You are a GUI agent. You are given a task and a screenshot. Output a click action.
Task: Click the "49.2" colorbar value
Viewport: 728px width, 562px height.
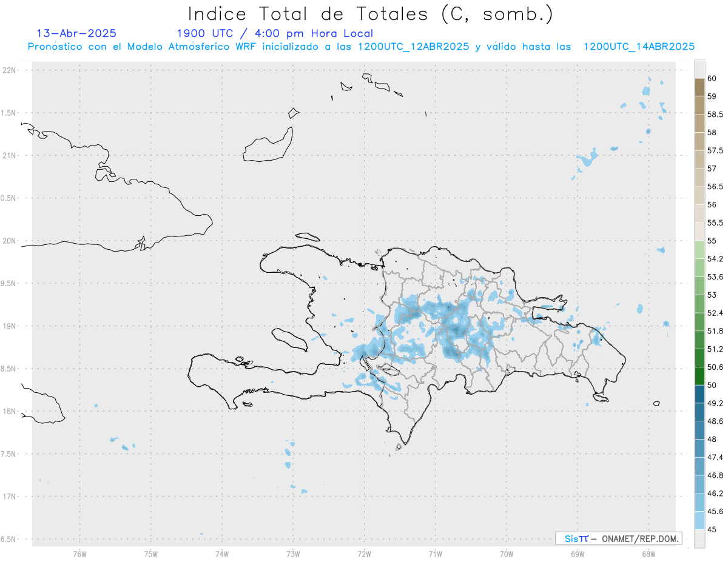715,403
